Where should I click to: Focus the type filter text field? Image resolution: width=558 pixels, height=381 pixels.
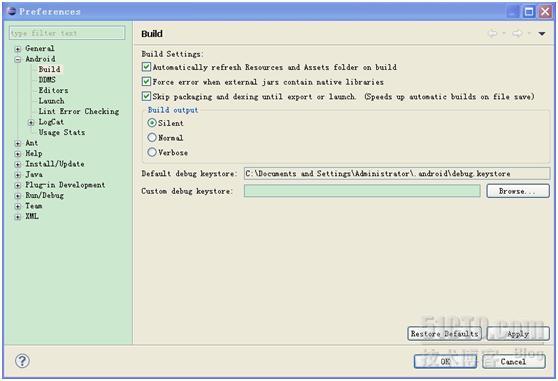67,33
